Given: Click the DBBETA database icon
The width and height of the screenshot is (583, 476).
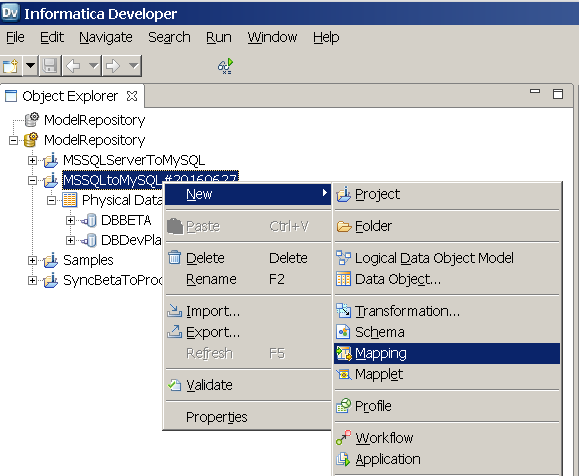Looking at the screenshot, I should (x=89, y=221).
